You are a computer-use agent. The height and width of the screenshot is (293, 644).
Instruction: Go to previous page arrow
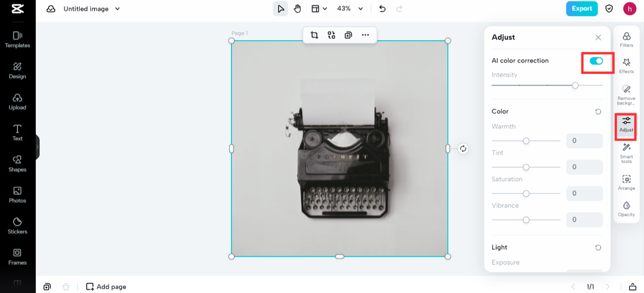pyautogui.click(x=573, y=286)
